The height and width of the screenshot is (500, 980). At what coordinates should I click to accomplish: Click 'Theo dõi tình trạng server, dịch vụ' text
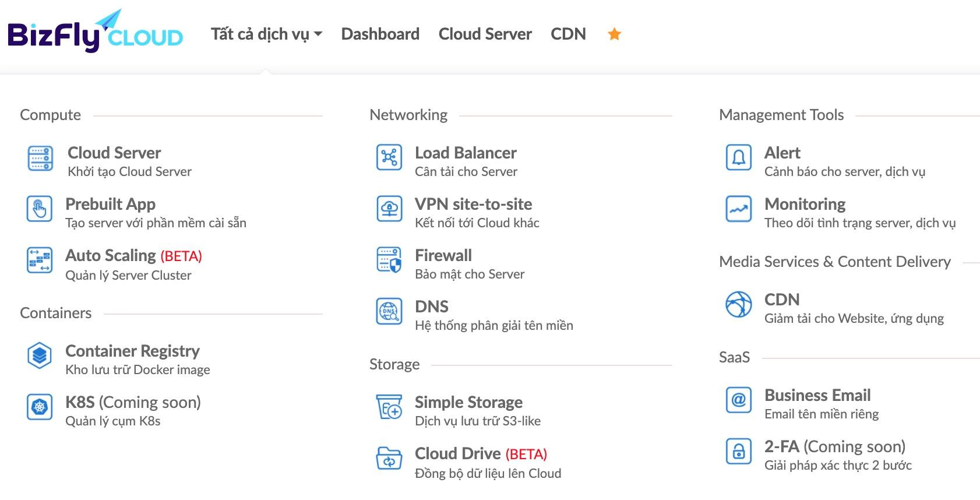pyautogui.click(x=860, y=223)
